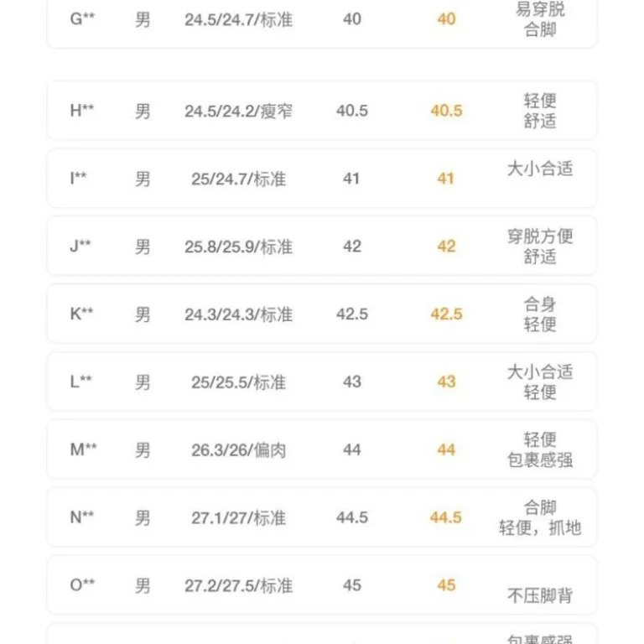Click the 大小合适 comment in I** row

540,169
